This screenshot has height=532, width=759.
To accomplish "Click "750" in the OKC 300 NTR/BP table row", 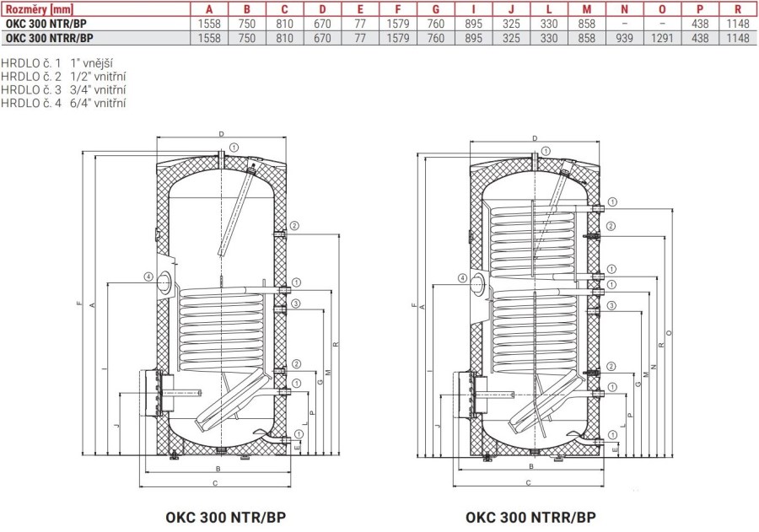I will [247, 24].
